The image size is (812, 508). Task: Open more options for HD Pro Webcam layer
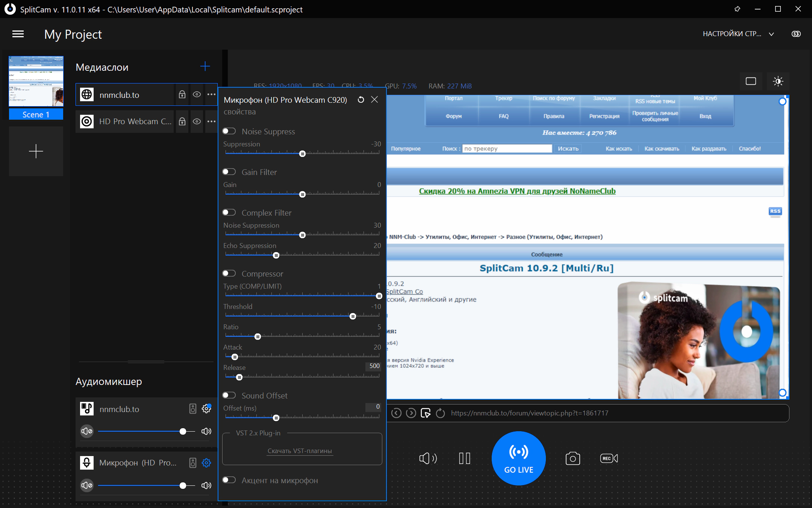211,122
